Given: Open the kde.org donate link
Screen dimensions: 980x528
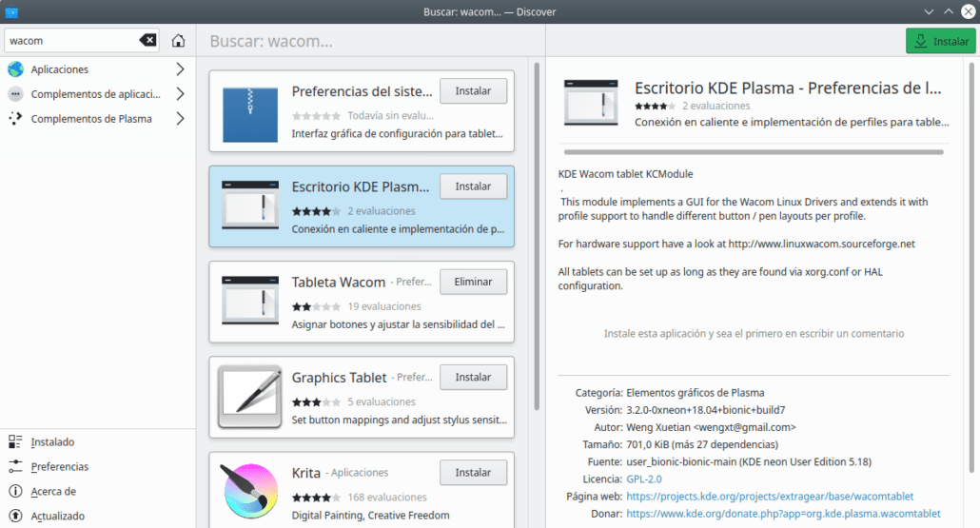Looking at the screenshot, I should [x=783, y=514].
